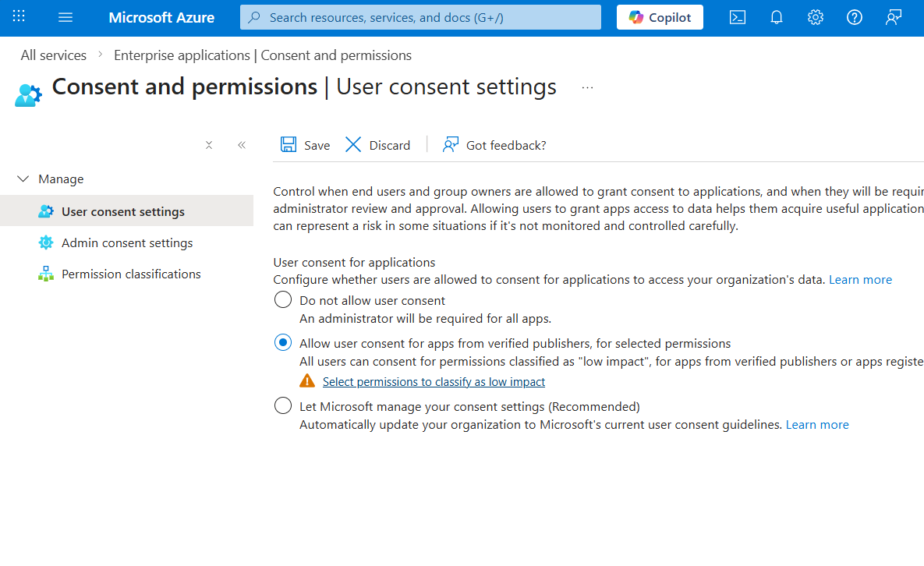This screenshot has height=566, width=924.
Task: Open the help question mark icon
Action: click(x=854, y=17)
